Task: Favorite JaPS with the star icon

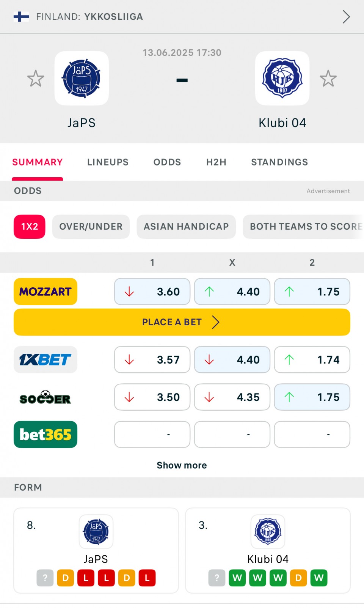Action: (36, 79)
